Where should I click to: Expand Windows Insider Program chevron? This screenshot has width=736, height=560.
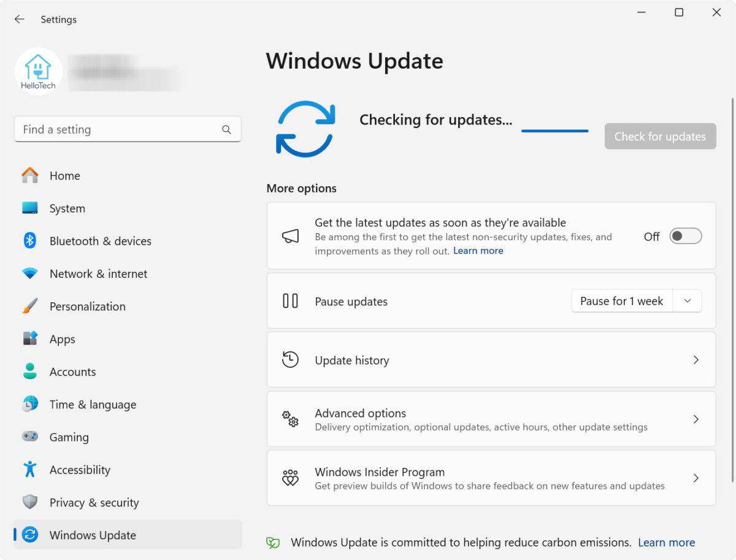pos(696,478)
